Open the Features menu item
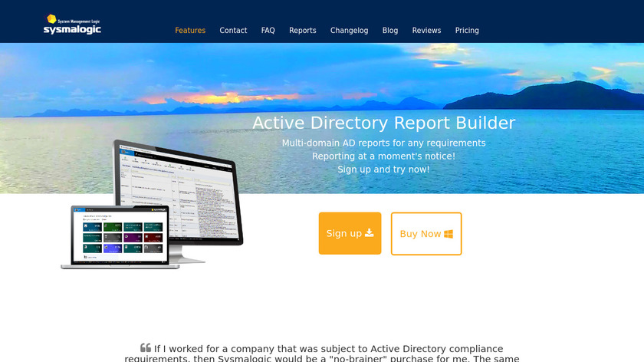 click(190, 31)
